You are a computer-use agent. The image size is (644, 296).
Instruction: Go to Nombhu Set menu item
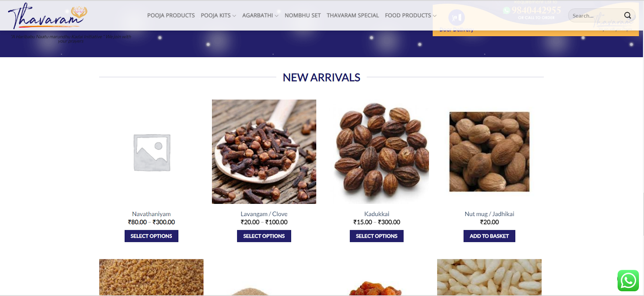click(303, 16)
